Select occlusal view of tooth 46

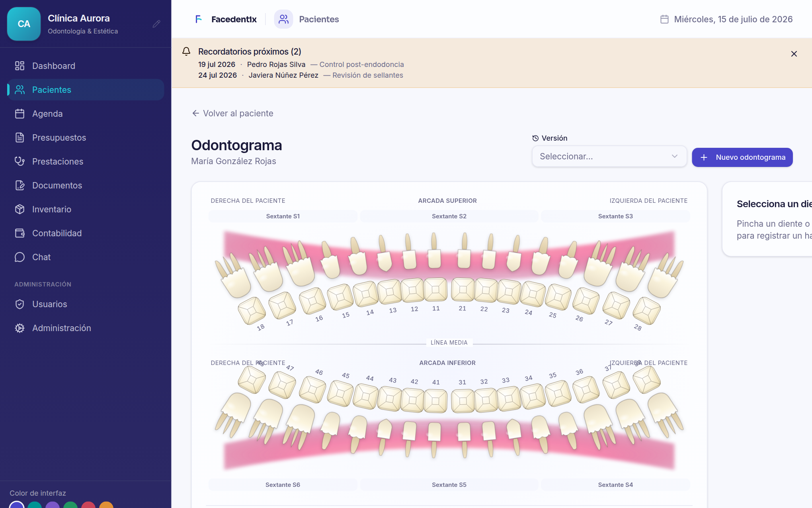[313, 389]
